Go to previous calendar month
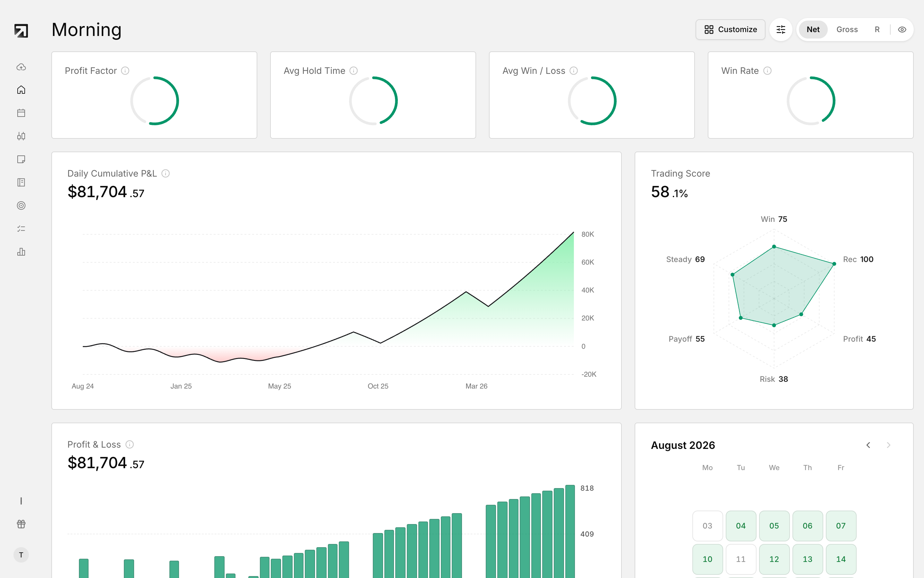 point(868,445)
